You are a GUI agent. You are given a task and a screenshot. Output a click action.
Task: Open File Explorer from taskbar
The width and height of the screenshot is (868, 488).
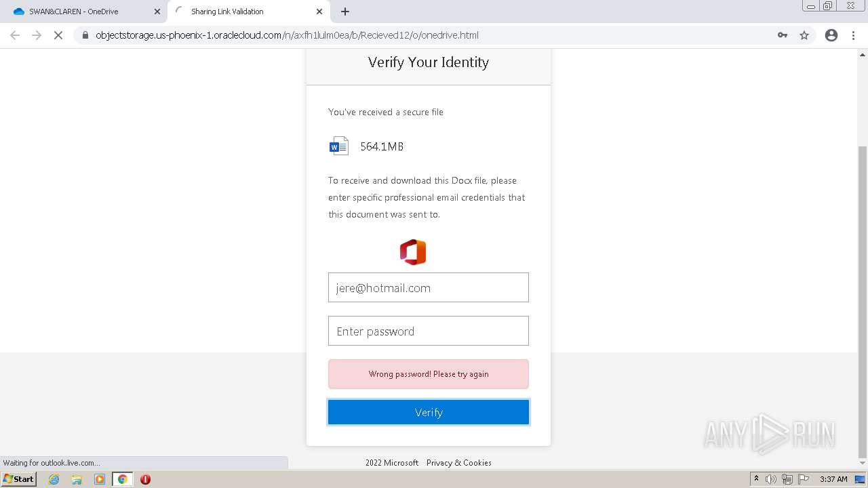tap(77, 479)
